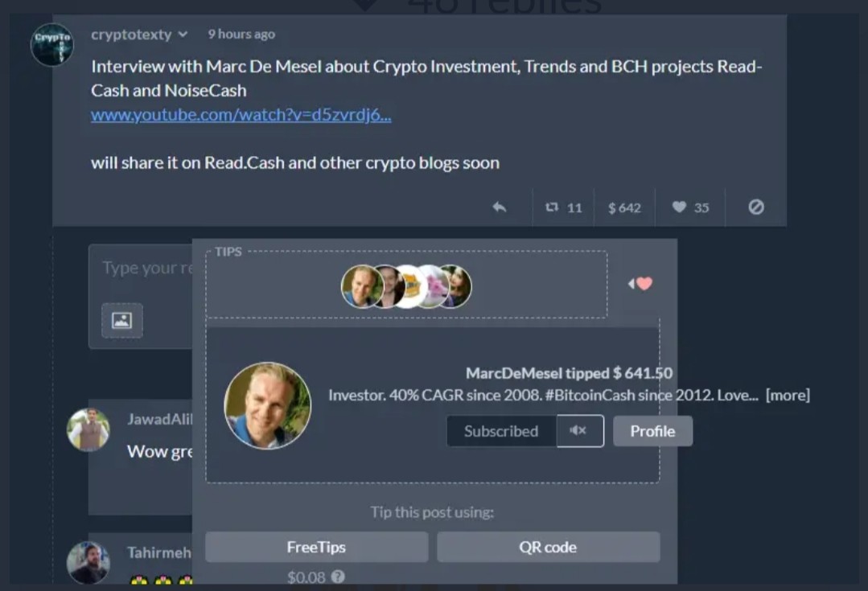Open Tahirmeh's avatar in the replies
Viewport: 868px width, 591px height.
click(88, 562)
